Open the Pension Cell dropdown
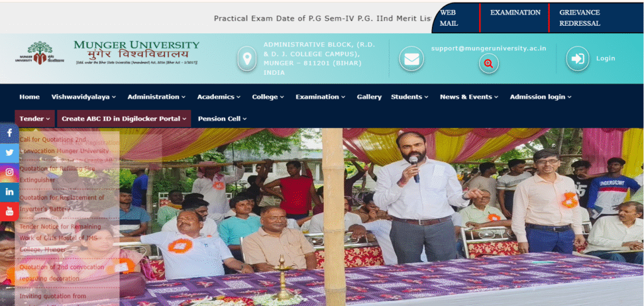Image resolution: width=644 pixels, height=306 pixels. click(222, 119)
